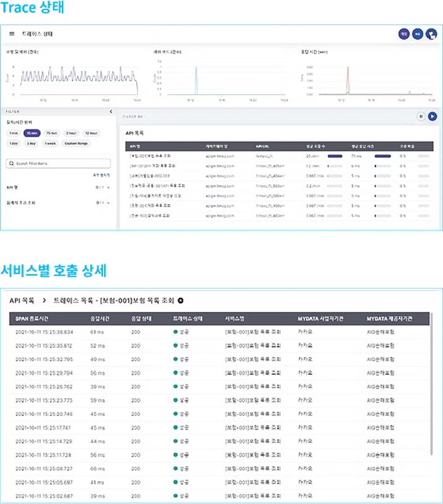Open trace at 2021-10-11 15:25:29.794
The width and height of the screenshot is (443, 504).
pos(219,373)
